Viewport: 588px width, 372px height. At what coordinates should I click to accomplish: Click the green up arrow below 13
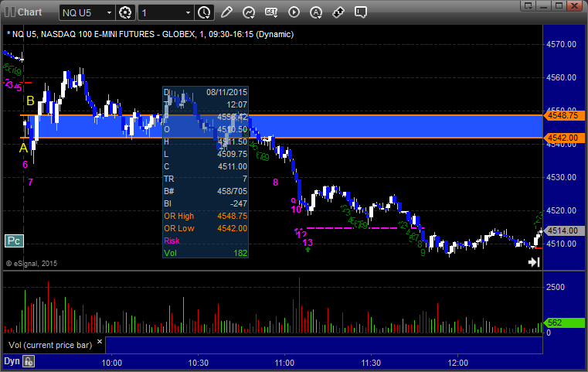308,250
